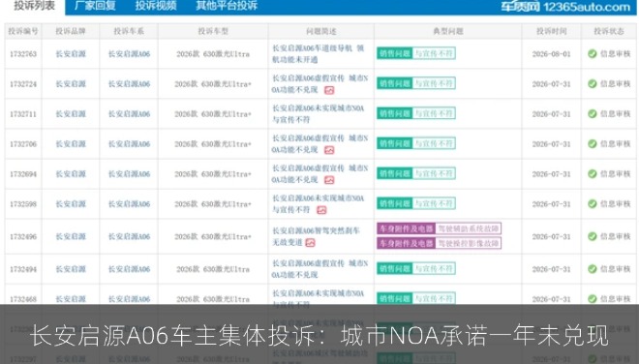
Task: Open brand link 长安启源 in row 1732711
Action: tap(71, 113)
